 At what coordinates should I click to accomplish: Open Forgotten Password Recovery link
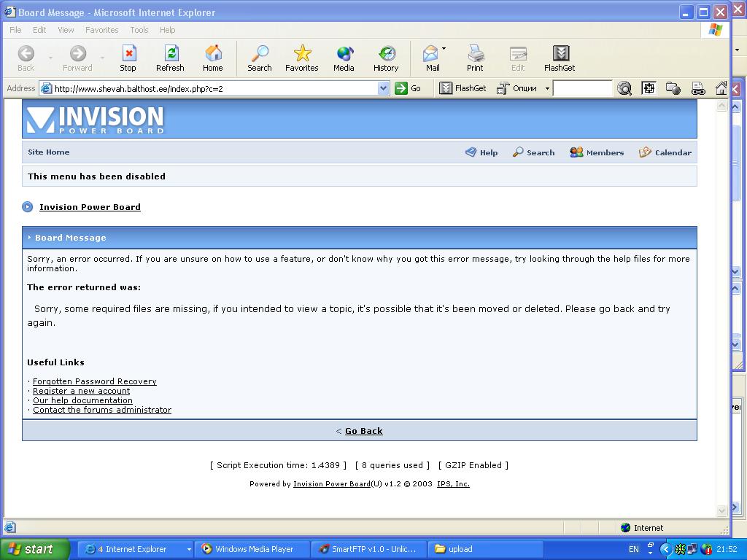pyautogui.click(x=94, y=381)
